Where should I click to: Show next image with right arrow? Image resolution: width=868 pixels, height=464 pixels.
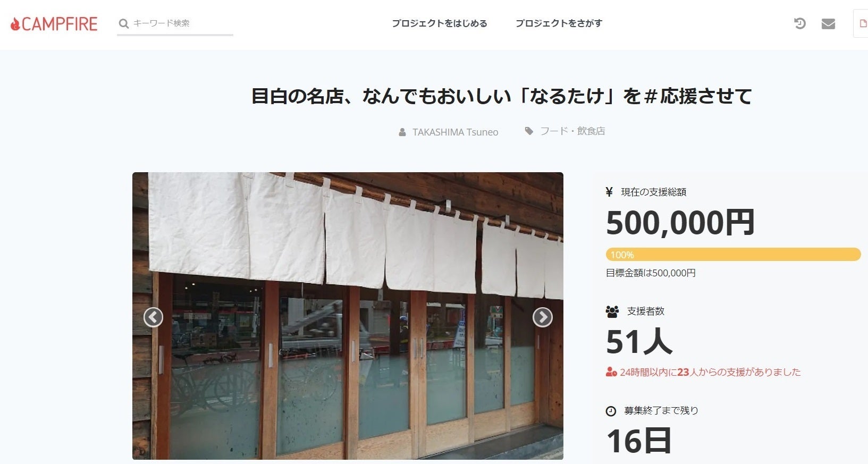click(x=543, y=317)
